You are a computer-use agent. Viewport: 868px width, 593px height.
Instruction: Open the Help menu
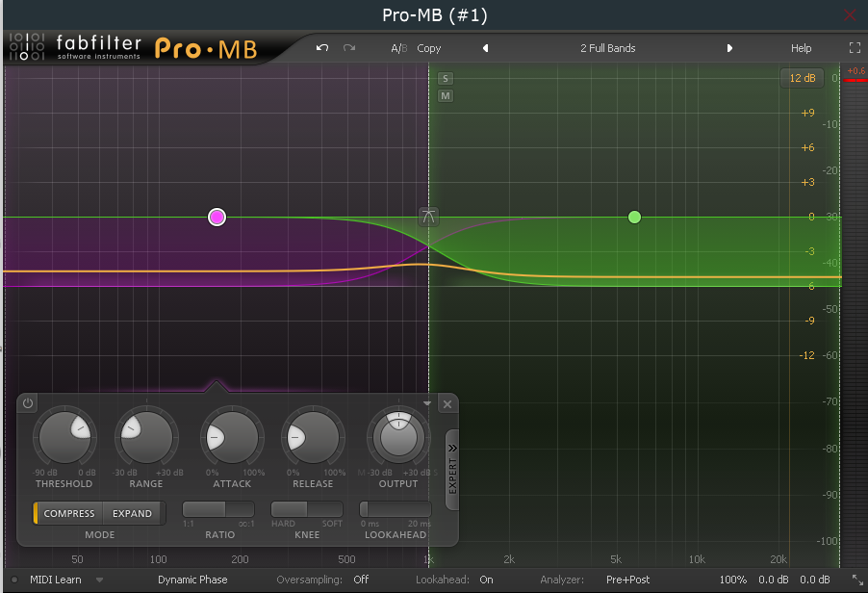(801, 48)
